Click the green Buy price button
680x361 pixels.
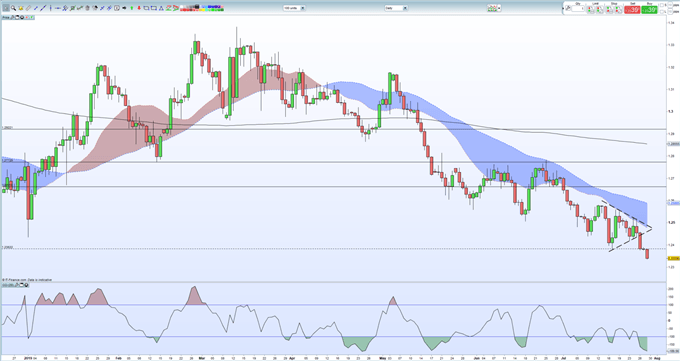(x=649, y=10)
